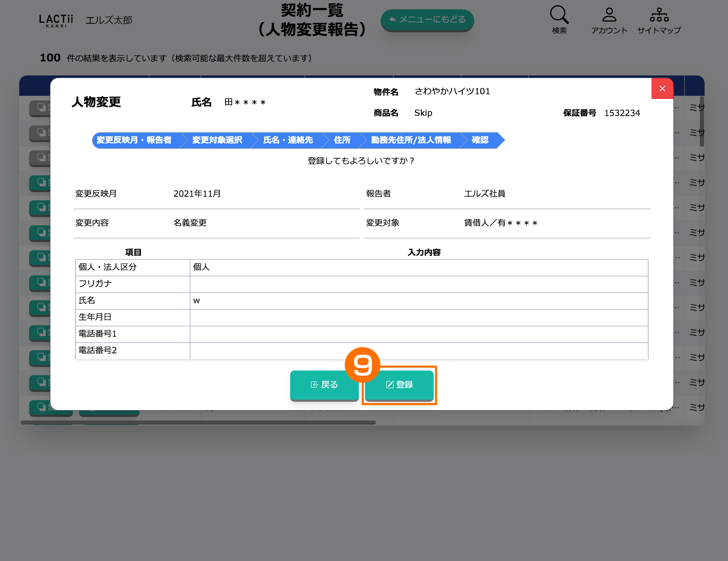
Task: Jump to the 住所 step
Action: pyautogui.click(x=342, y=140)
